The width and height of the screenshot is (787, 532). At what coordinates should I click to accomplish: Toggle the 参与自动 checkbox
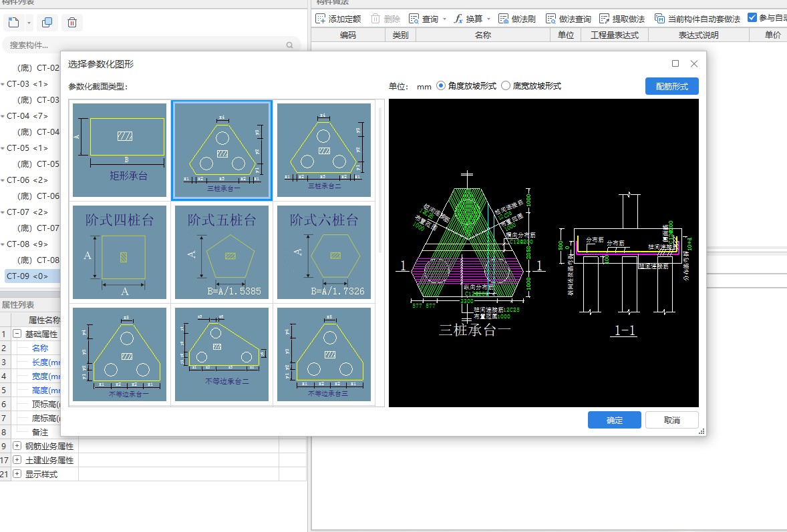tap(752, 17)
